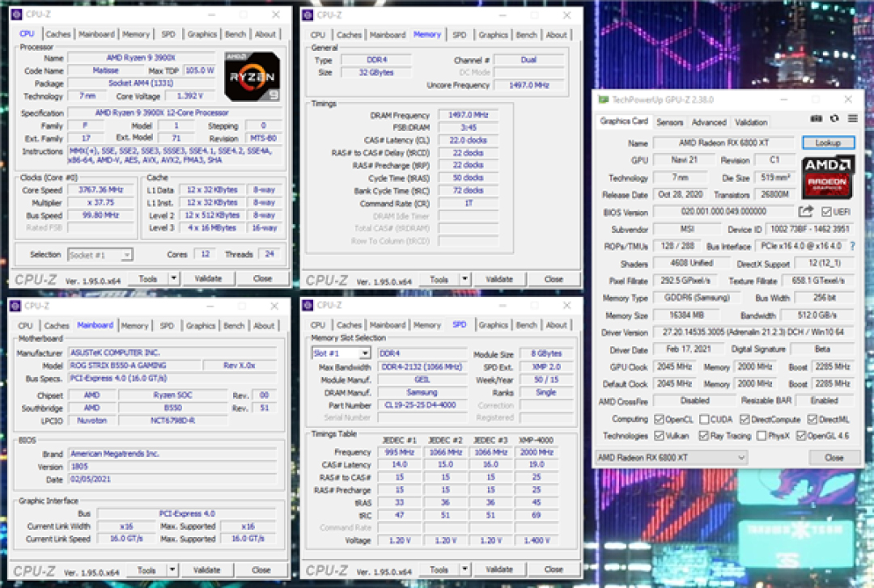Click Tools button in the CPU-Z Mainboard window

[146, 569]
